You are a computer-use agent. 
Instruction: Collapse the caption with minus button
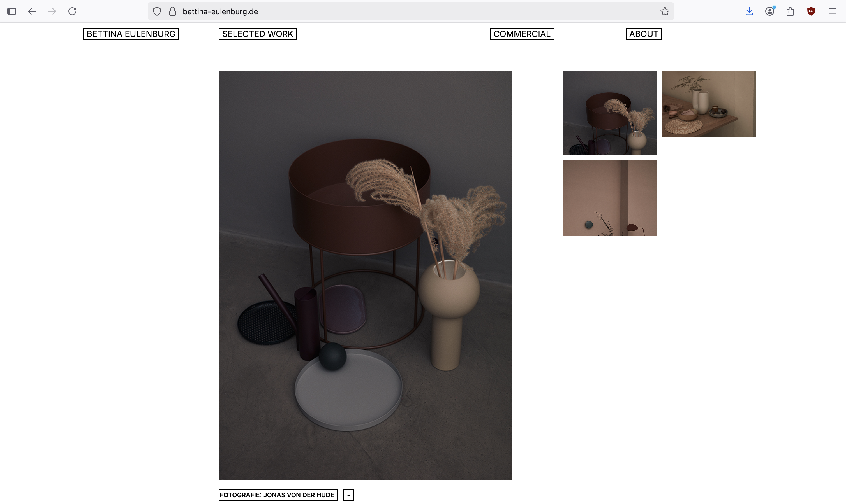348,495
